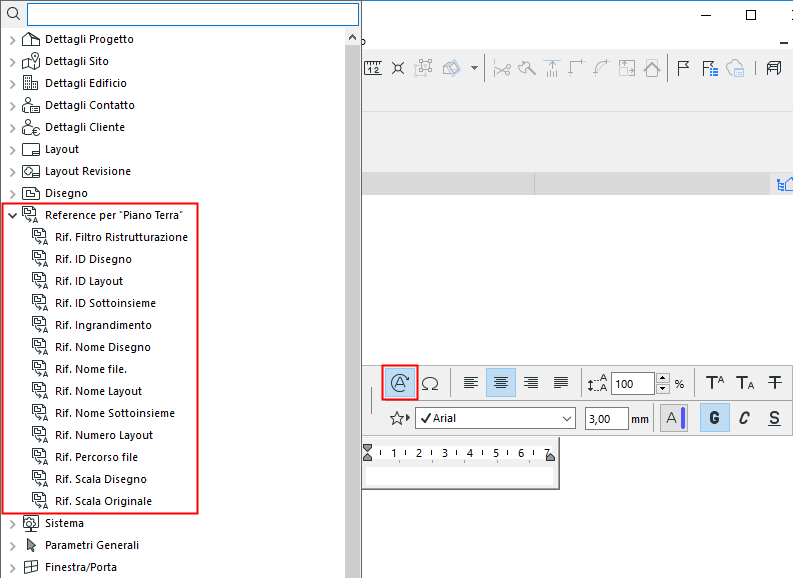Click the upward arrow adjust toolbar icon
Viewport: 793px width, 578px height.
pyautogui.click(x=552, y=68)
